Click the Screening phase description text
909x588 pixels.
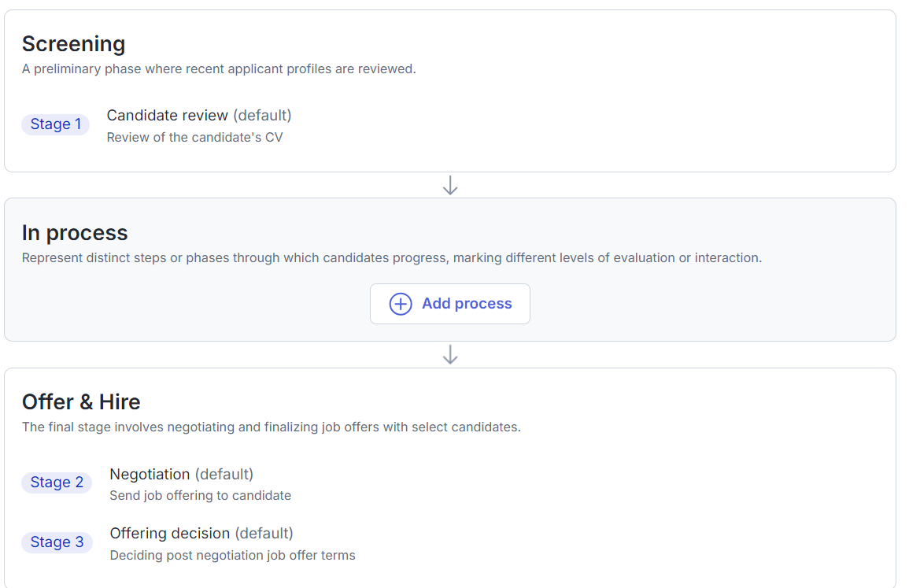(x=219, y=69)
